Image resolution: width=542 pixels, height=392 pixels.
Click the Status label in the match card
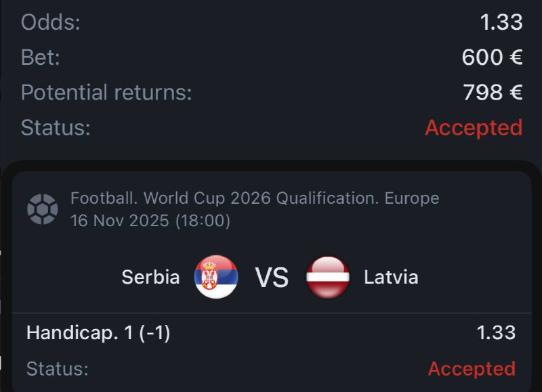click(58, 368)
